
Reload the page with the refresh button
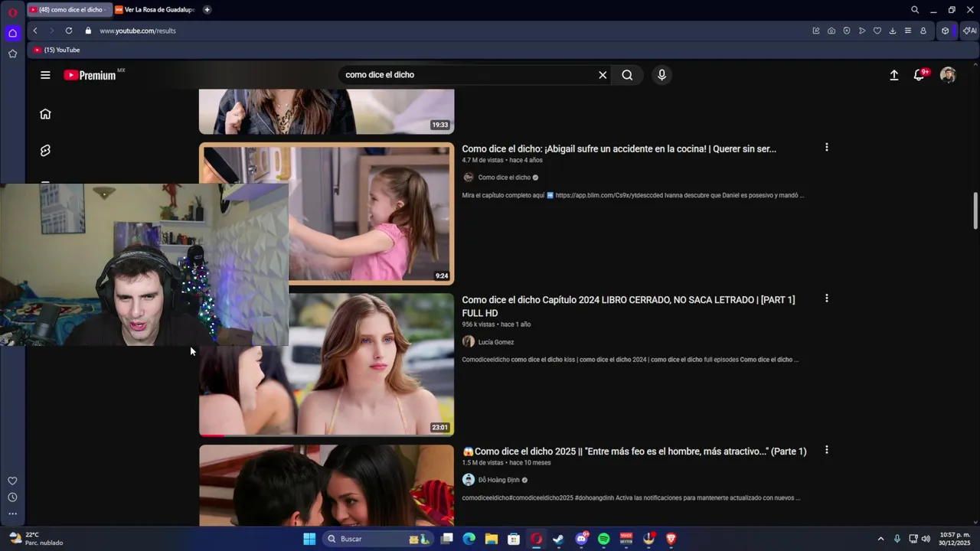(69, 31)
